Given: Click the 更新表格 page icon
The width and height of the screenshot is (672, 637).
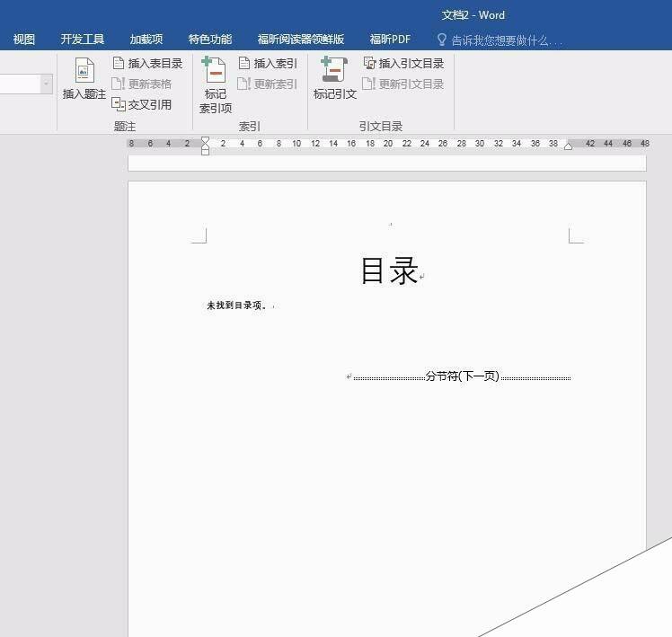Looking at the screenshot, I should 118,84.
